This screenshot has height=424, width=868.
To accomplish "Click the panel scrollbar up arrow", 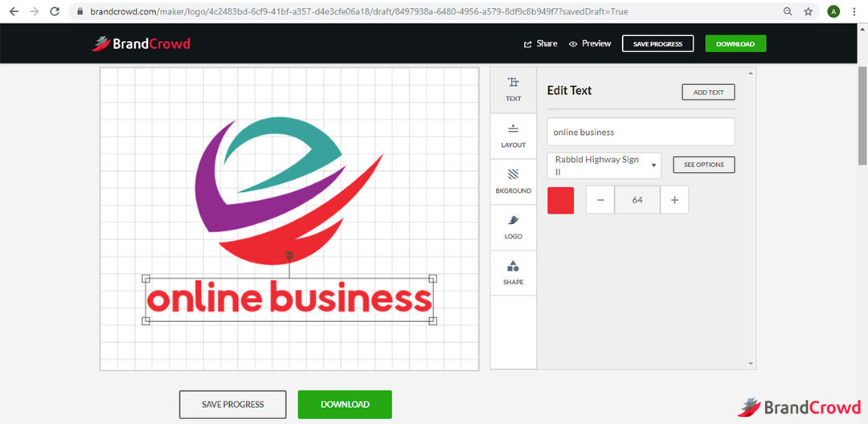I will [751, 73].
